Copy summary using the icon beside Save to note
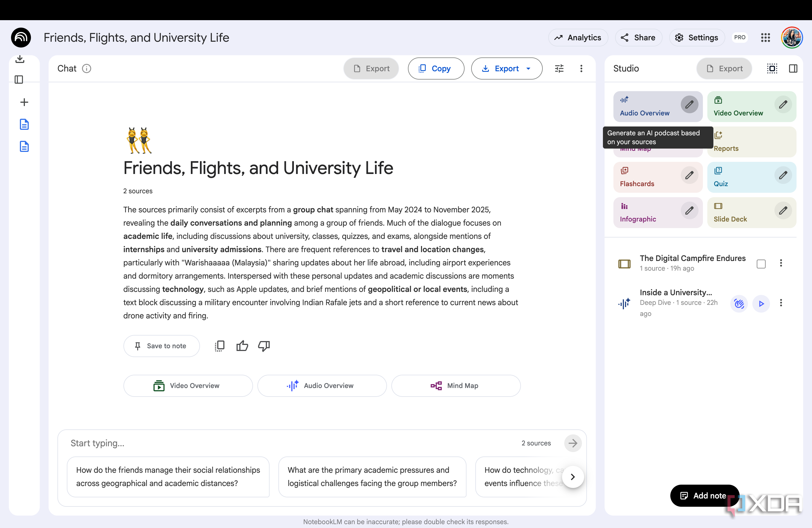 [219, 346]
